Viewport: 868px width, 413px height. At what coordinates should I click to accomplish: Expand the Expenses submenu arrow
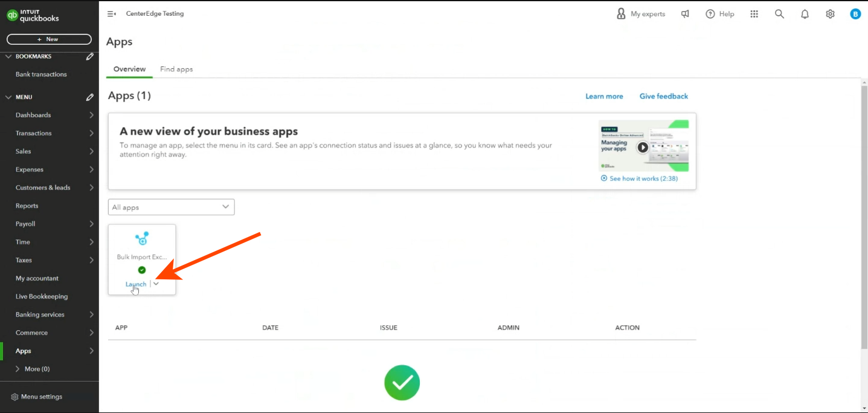tap(91, 169)
